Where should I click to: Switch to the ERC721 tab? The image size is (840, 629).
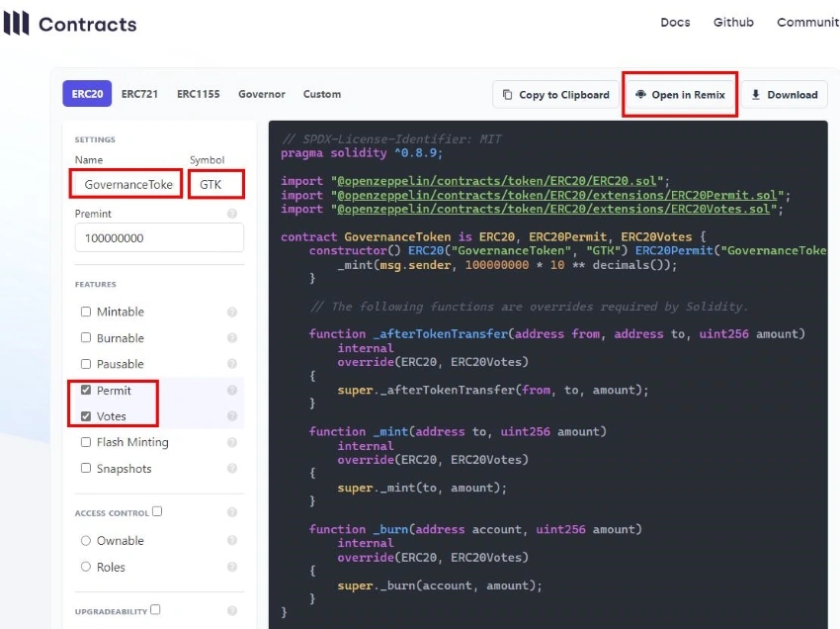click(139, 94)
